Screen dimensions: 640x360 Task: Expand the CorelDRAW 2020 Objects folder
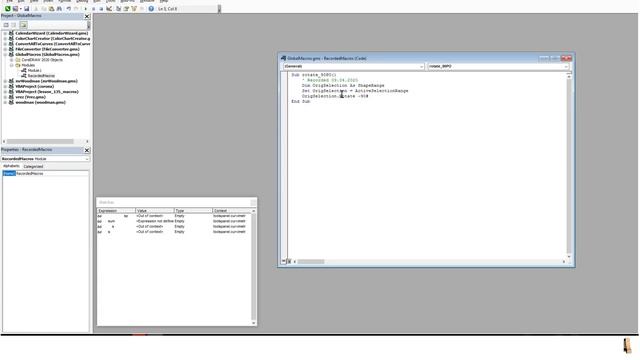click(11, 60)
